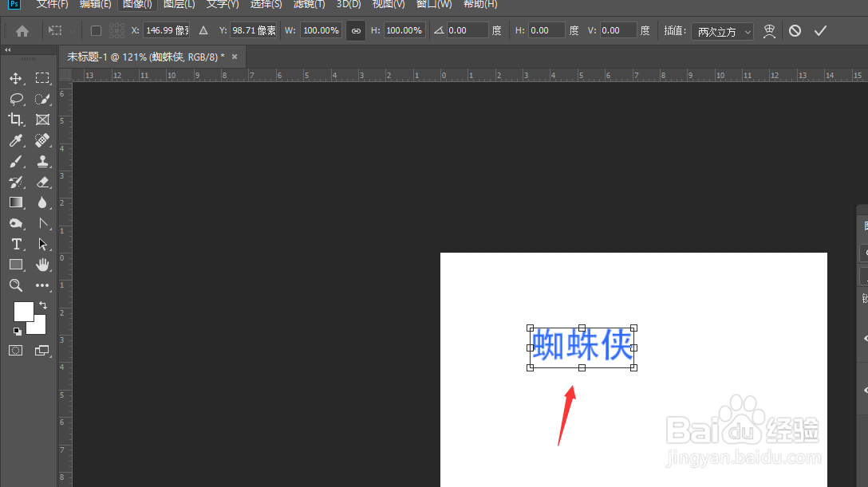Screen dimensions: 868x487
Task: Swap foreground and background colors
Action: point(42,305)
